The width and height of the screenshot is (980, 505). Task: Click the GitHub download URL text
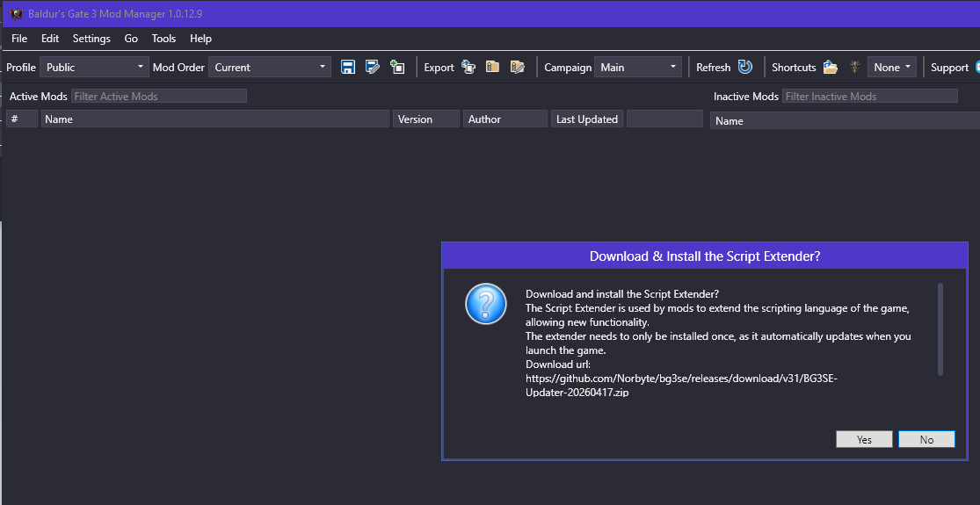(x=681, y=386)
